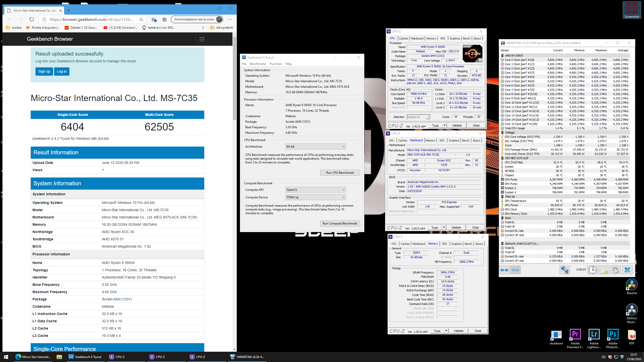
Task: Open Tools dropdown arrow in Memory CPU-Z window
Action: coord(446,331)
